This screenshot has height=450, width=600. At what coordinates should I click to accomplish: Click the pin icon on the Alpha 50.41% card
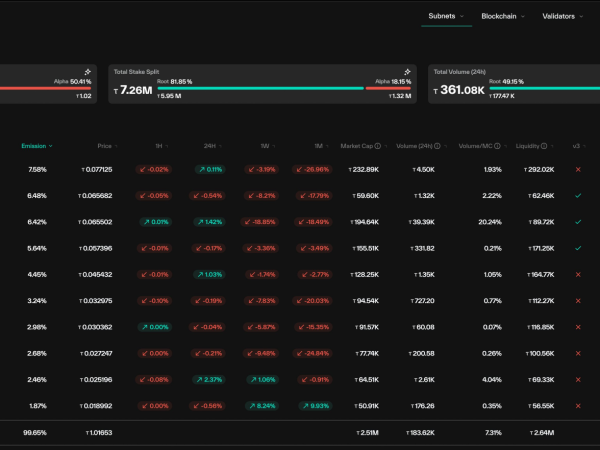pyautogui.click(x=88, y=72)
